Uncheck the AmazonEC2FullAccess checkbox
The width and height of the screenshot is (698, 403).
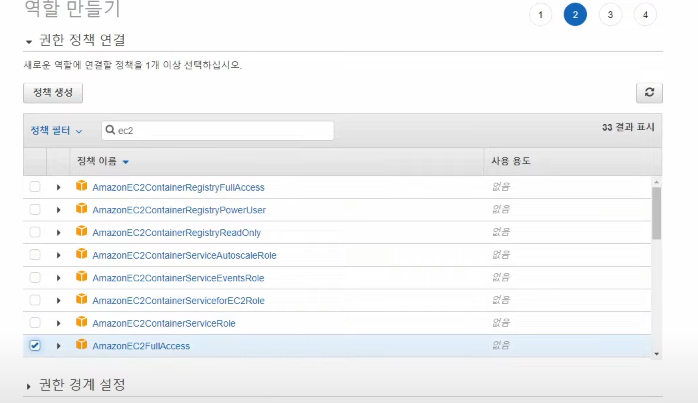(x=35, y=346)
